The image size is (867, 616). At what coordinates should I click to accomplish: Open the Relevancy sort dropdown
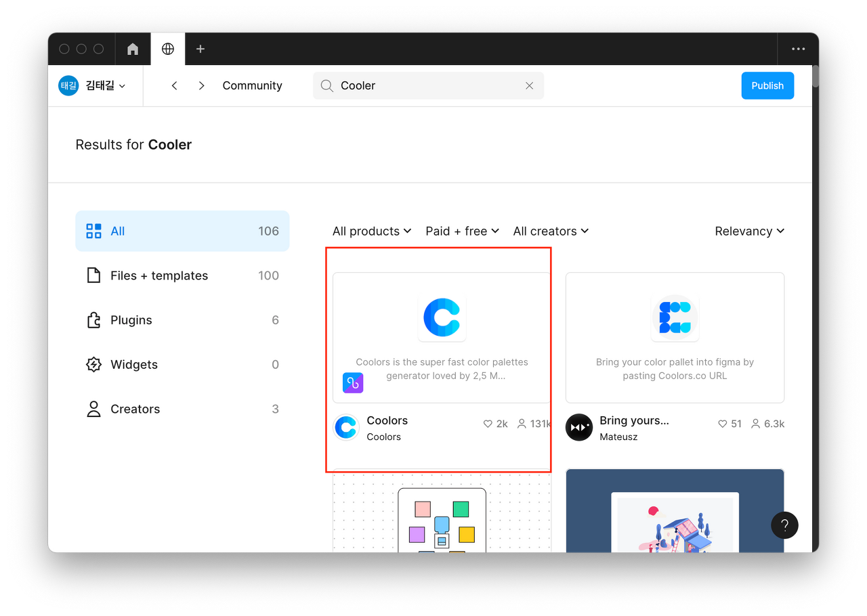pyautogui.click(x=749, y=231)
